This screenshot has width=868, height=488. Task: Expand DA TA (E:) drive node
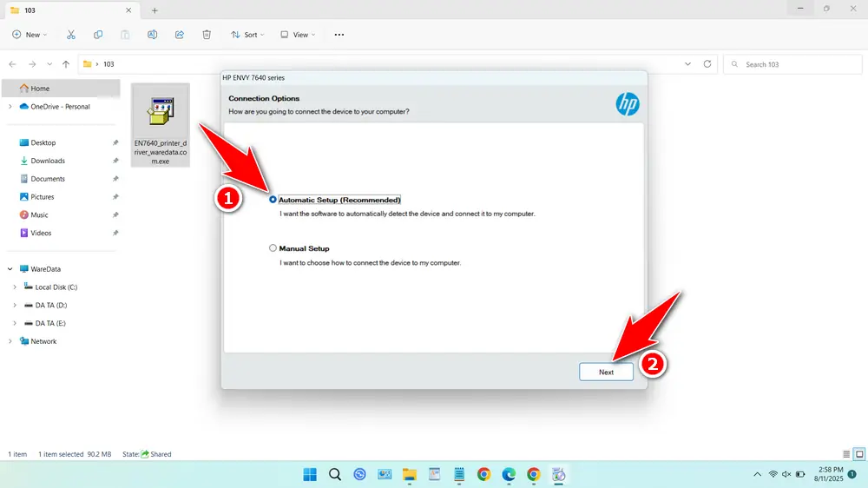tap(15, 323)
